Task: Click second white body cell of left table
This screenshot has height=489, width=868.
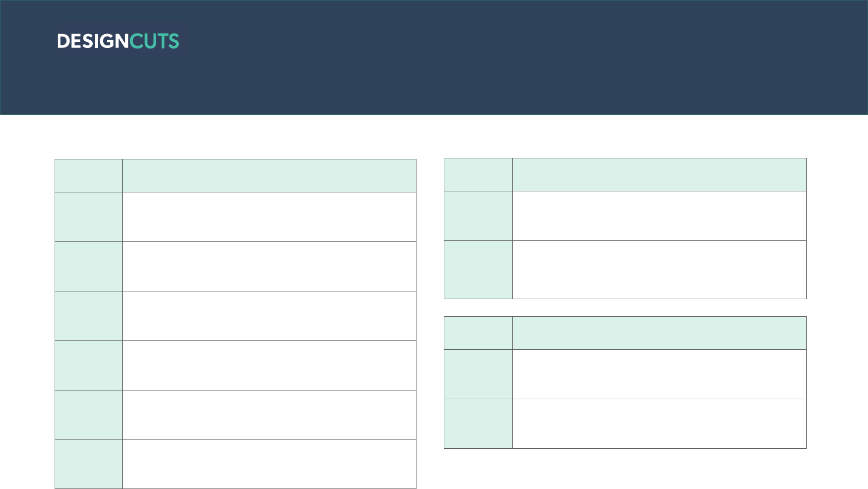Action: (x=269, y=267)
